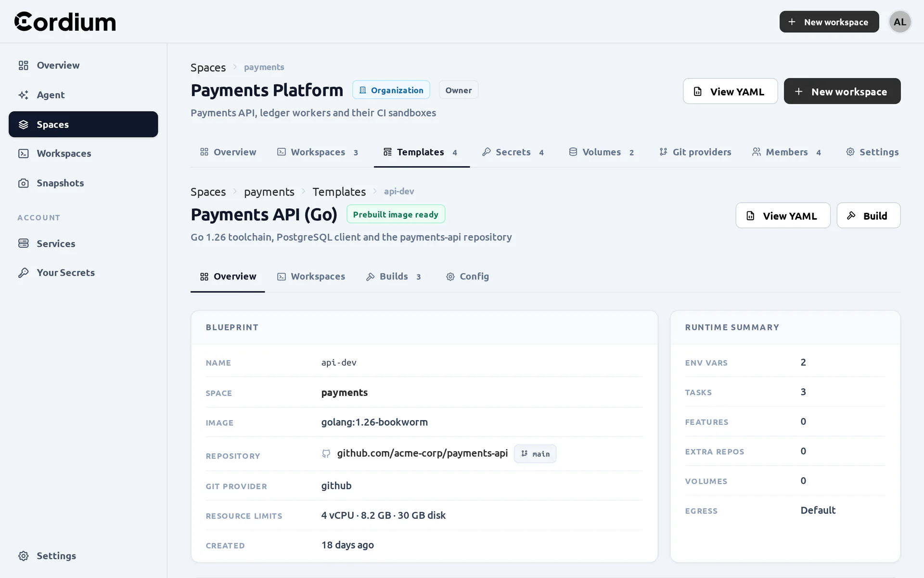Viewport: 924px width, 578px height.
Task: Open the template Workspaces tab
Action: point(311,276)
